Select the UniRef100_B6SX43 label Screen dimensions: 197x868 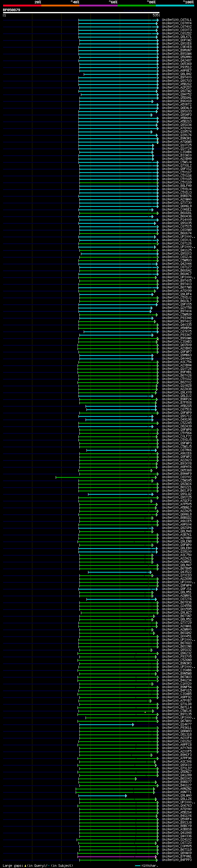pos(176,779)
